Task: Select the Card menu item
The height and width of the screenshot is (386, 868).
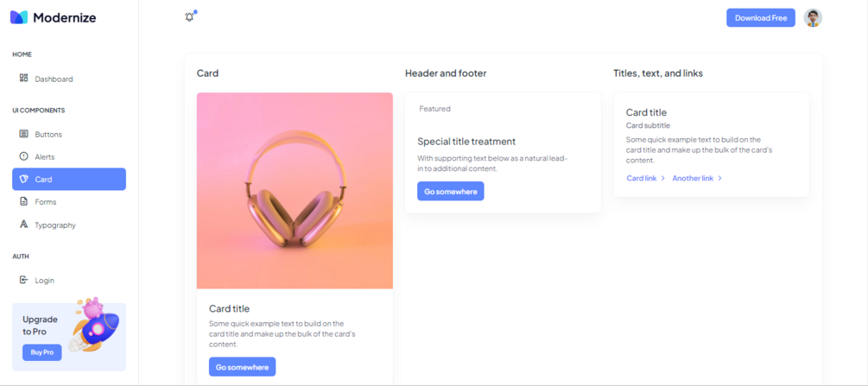Action: pos(69,179)
